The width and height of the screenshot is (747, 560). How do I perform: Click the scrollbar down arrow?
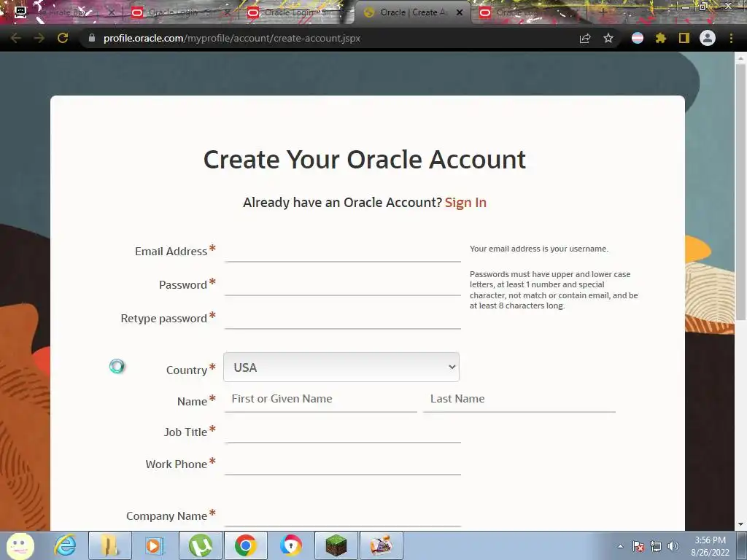coord(740,525)
